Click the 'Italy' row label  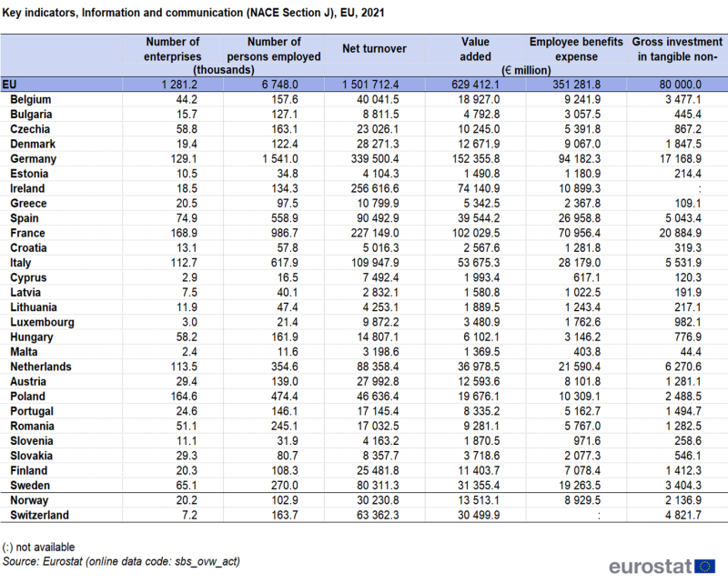point(20,263)
